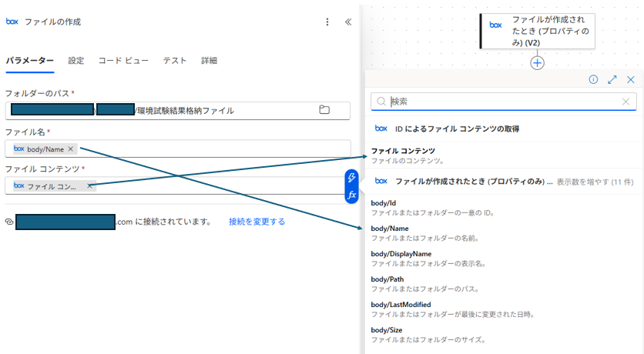Add a step with the plus circle
644x354 pixels.
click(537, 63)
